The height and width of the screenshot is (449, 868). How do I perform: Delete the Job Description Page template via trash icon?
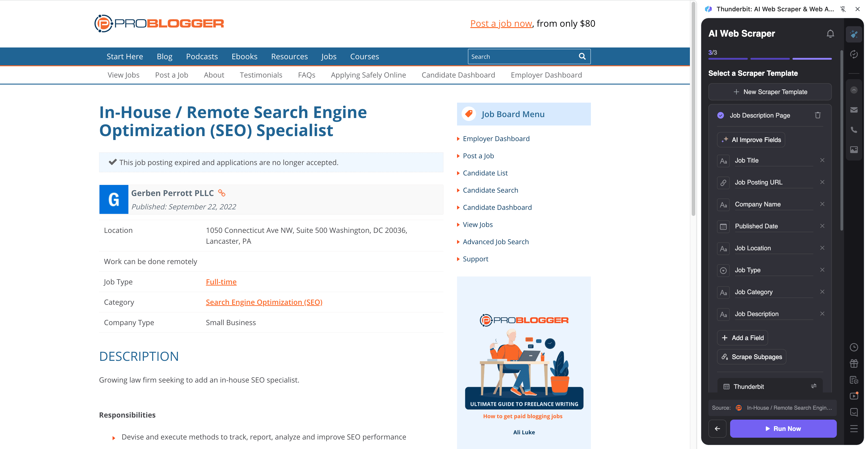point(818,115)
